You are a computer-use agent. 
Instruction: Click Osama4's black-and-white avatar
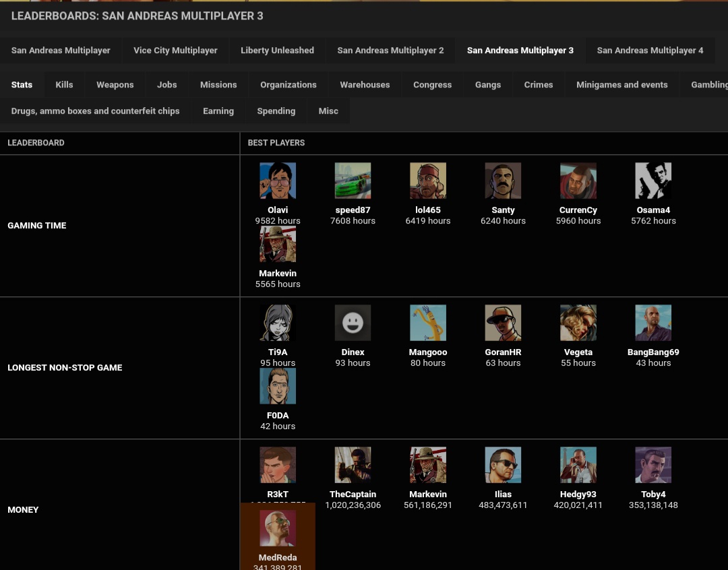pyautogui.click(x=653, y=181)
